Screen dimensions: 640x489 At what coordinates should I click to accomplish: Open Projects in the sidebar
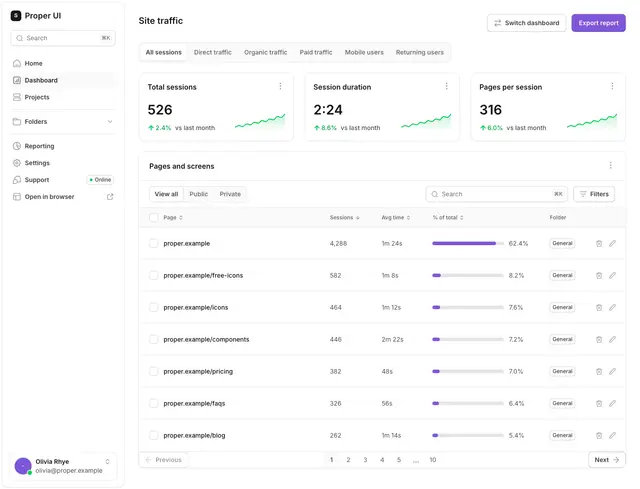[x=63, y=97]
